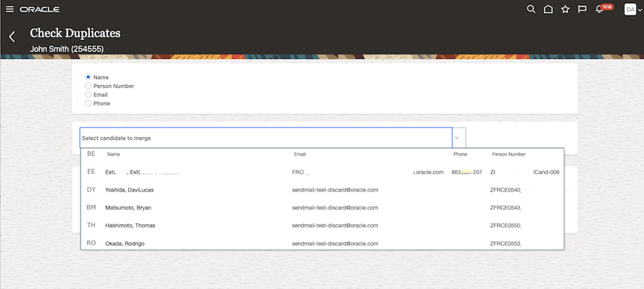644x289 pixels.
Task: Click the BM initials avatar
Action: coord(91,207)
